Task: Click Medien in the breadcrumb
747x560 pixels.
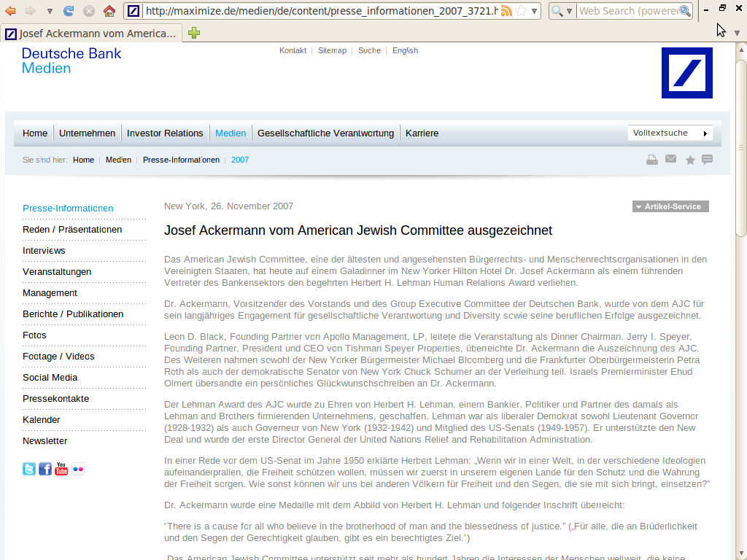Action: [x=119, y=160]
